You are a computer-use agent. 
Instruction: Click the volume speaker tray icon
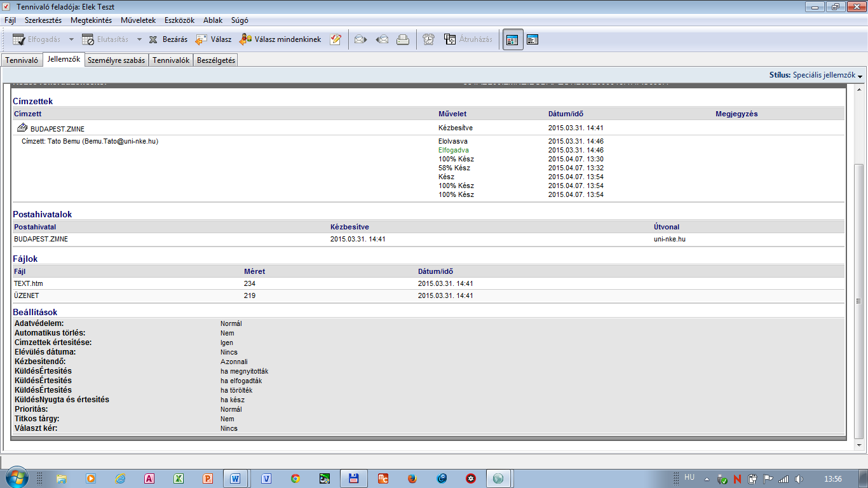coord(799,479)
